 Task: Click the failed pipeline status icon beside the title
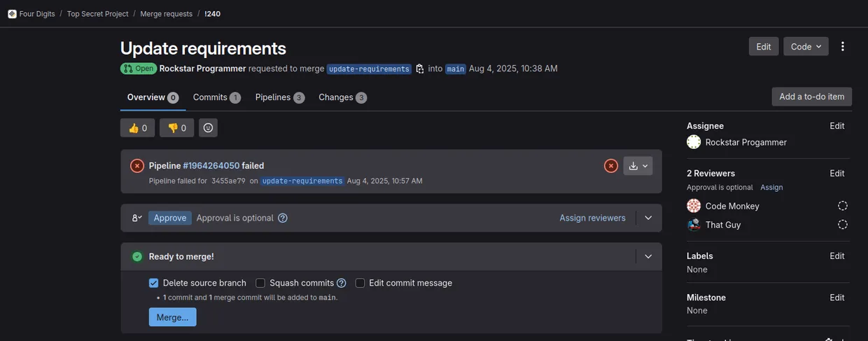pyautogui.click(x=137, y=166)
